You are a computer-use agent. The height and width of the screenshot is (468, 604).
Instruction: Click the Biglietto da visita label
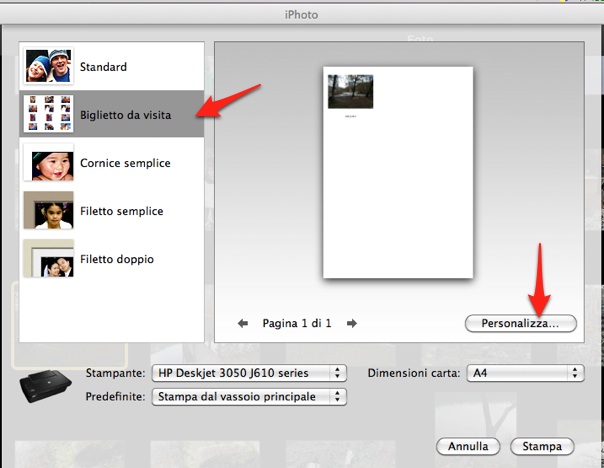(x=126, y=115)
